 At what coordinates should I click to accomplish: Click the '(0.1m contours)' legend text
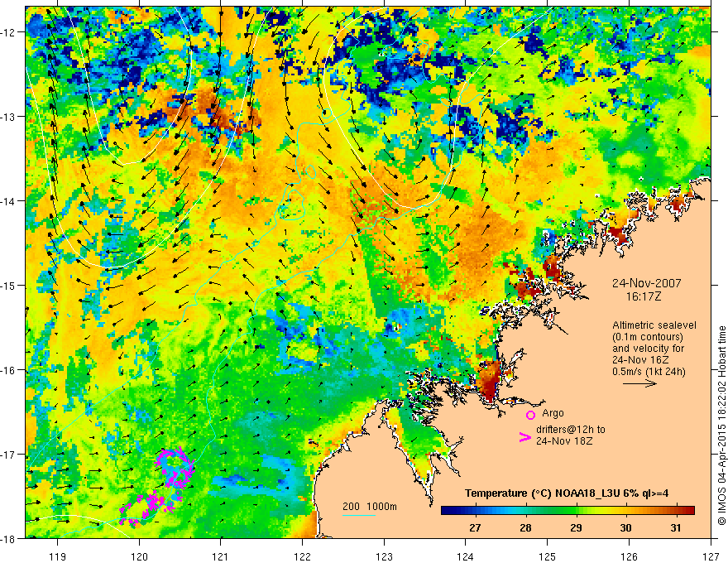[x=647, y=337]
